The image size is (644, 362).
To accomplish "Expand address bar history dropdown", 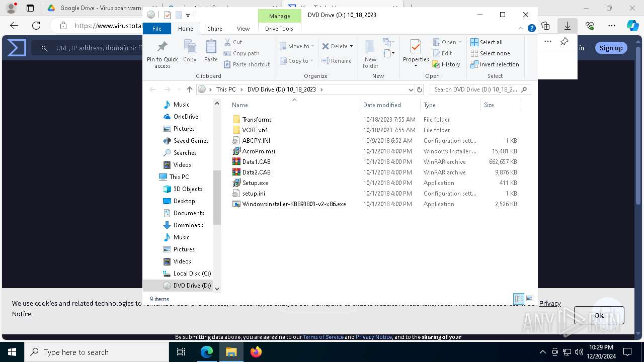I will tap(411, 89).
